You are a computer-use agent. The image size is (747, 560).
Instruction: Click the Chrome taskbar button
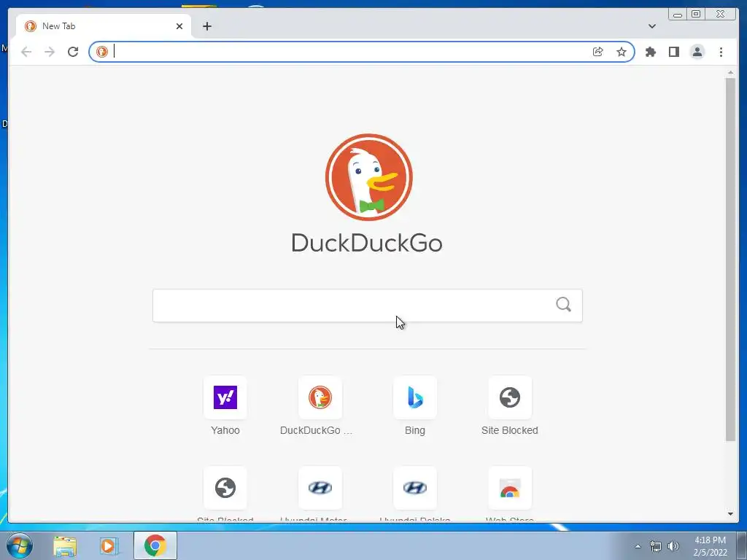(155, 545)
